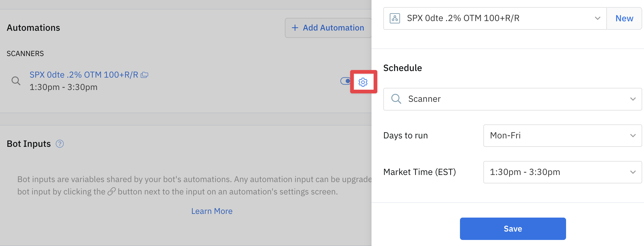
Task: Click the scanner's 1:30pm - 3:30pm time text
Action: [x=63, y=87]
